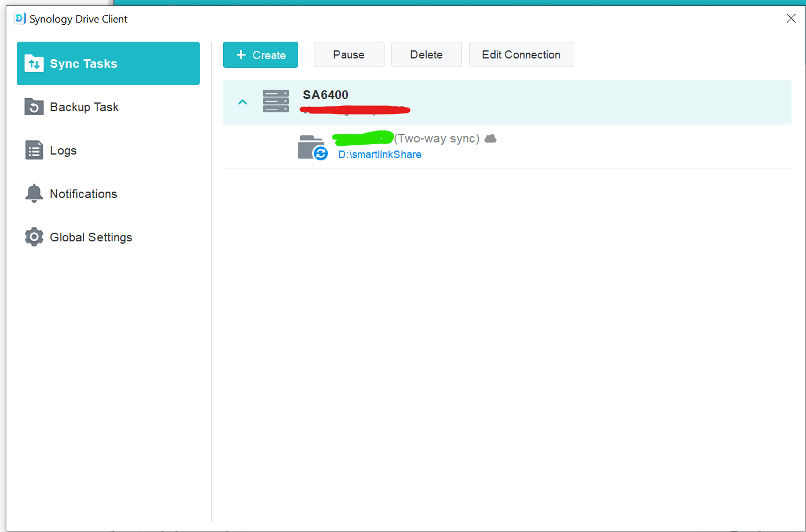Click the Sync Tasks folder arrows icon
The image size is (806, 532).
(34, 64)
